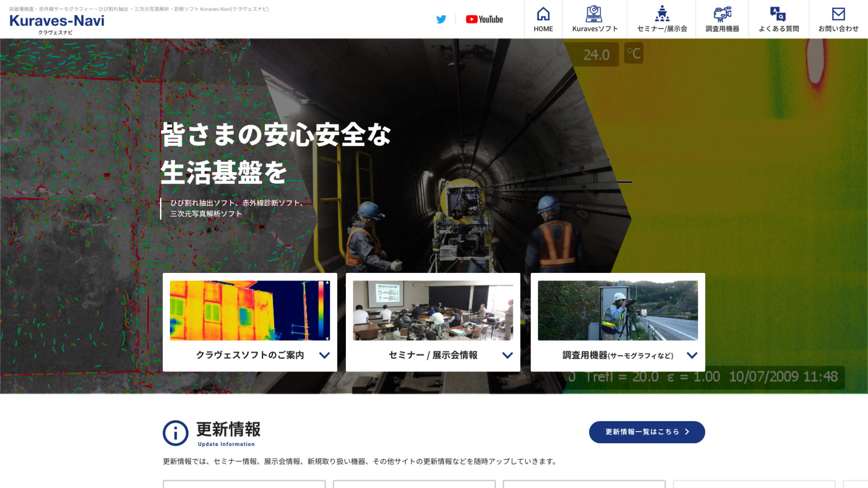The image size is (868, 488).
Task: Open the roadside surveyor photo thumbnail
Action: coord(617,310)
